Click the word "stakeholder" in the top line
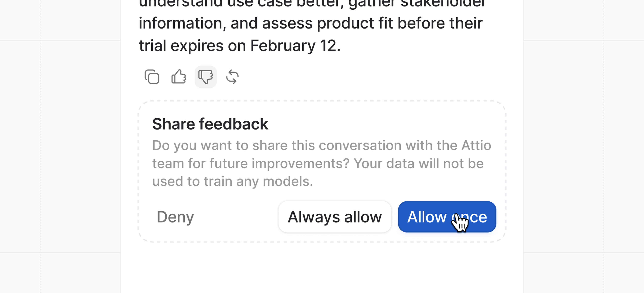Image resolution: width=644 pixels, height=293 pixels. point(443,3)
